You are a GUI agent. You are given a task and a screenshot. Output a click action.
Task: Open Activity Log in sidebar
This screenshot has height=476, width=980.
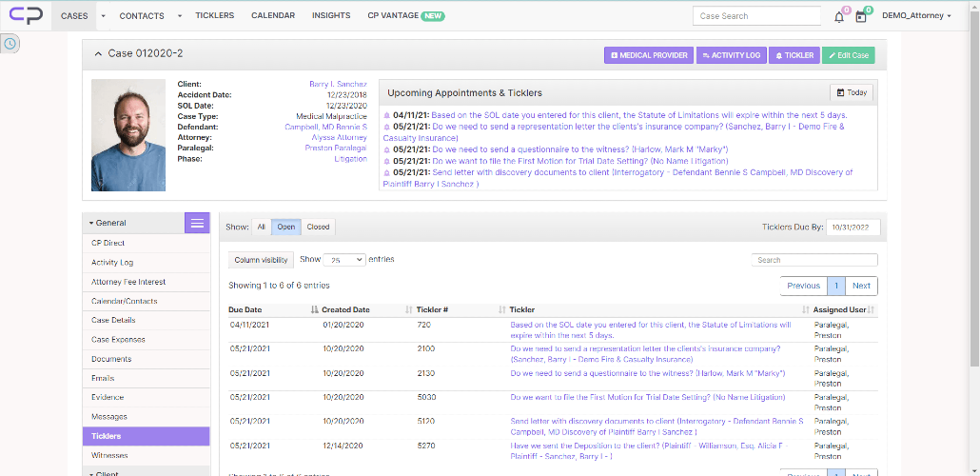147,263
